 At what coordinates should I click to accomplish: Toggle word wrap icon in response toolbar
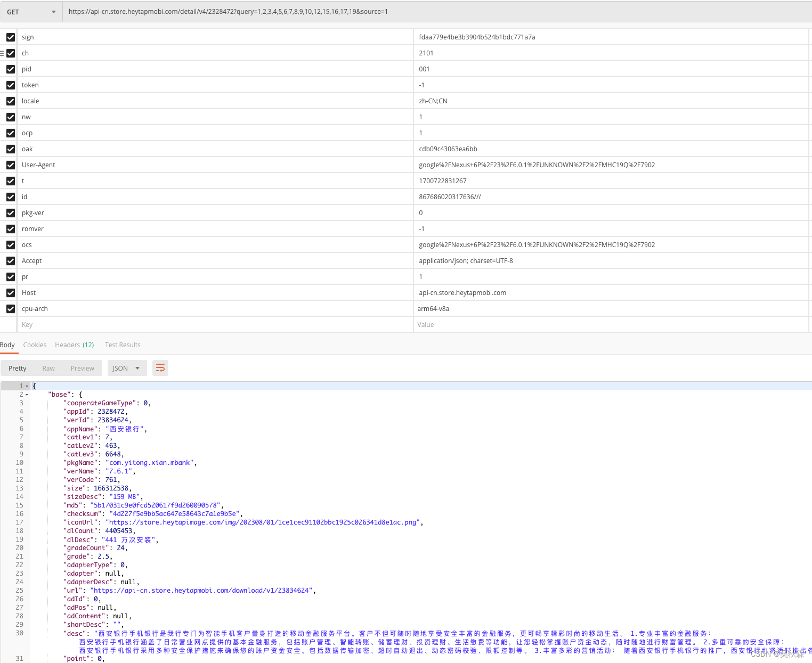tap(160, 368)
